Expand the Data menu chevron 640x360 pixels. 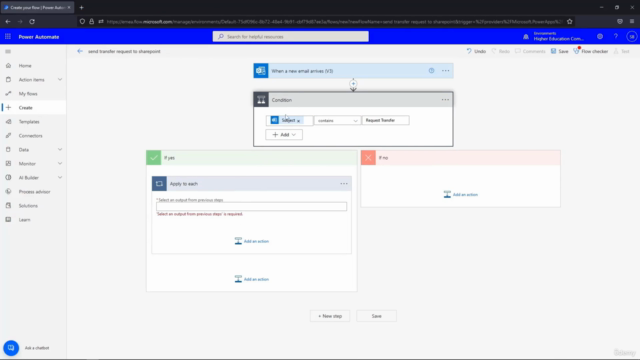click(60, 149)
